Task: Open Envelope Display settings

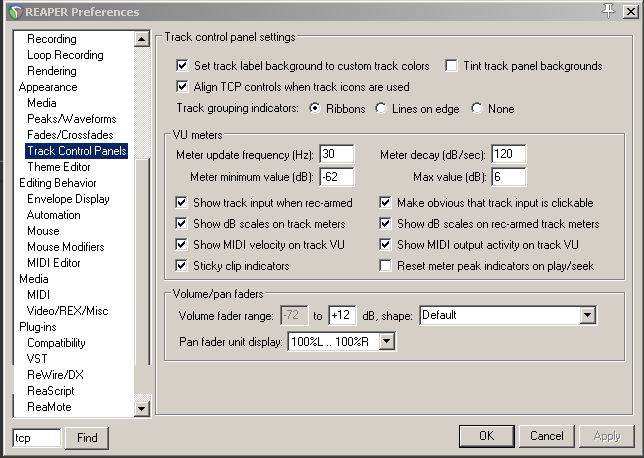Action: [68, 199]
